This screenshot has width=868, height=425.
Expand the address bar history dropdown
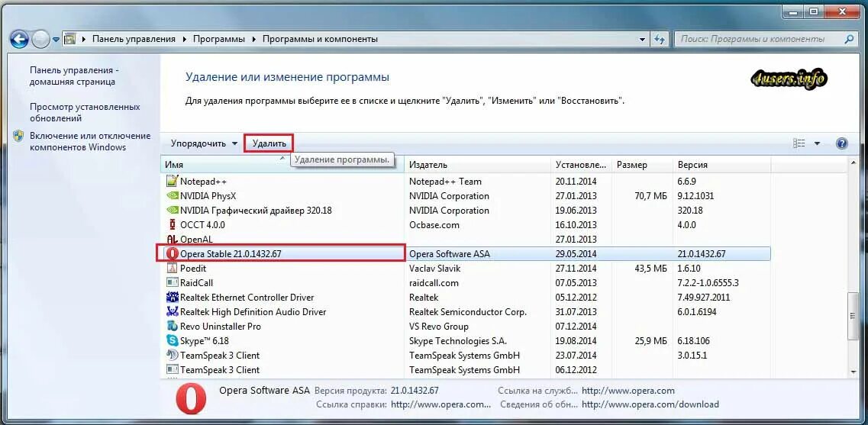641,39
